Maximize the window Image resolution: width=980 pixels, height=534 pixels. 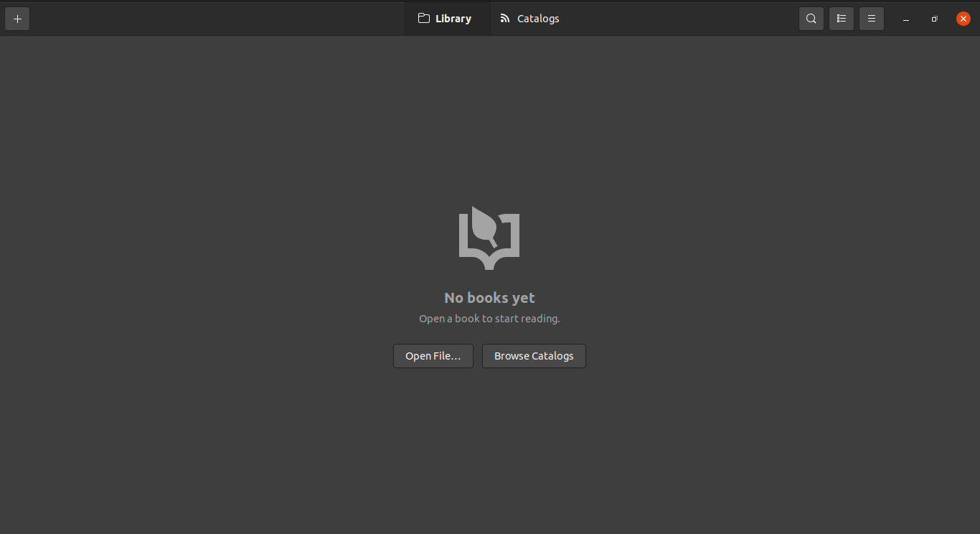tap(934, 19)
